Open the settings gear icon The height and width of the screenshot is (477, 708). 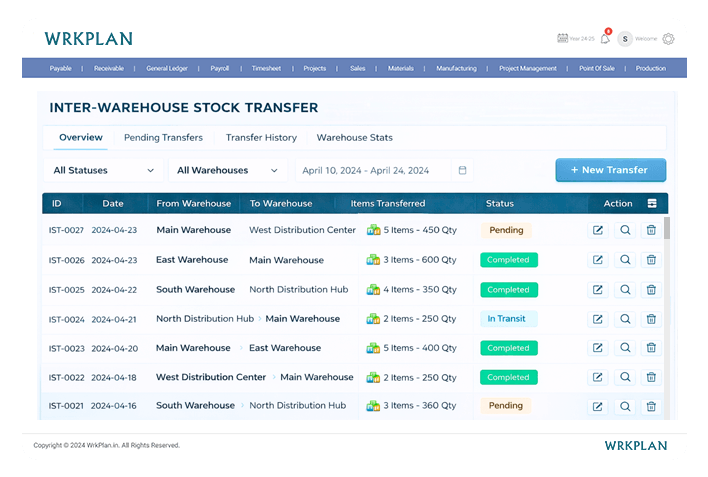click(x=668, y=39)
